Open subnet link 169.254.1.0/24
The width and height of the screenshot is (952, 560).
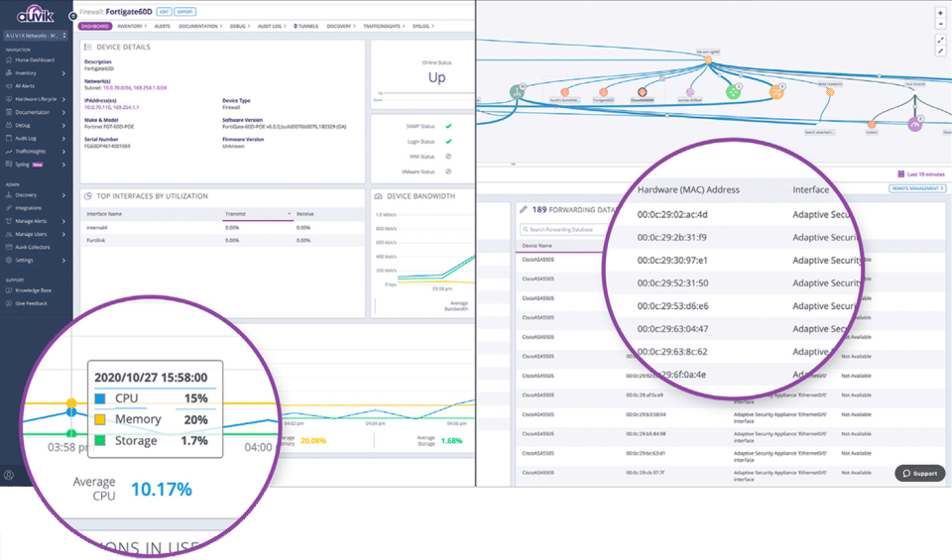(x=150, y=88)
